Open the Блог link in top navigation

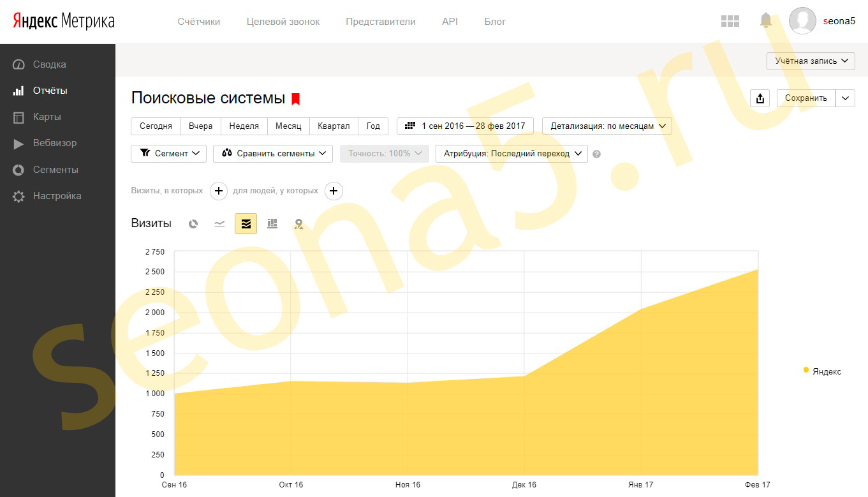(495, 22)
